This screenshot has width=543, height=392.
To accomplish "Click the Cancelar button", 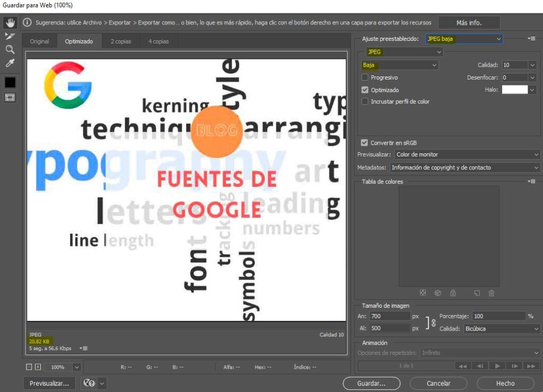I will tap(439, 384).
